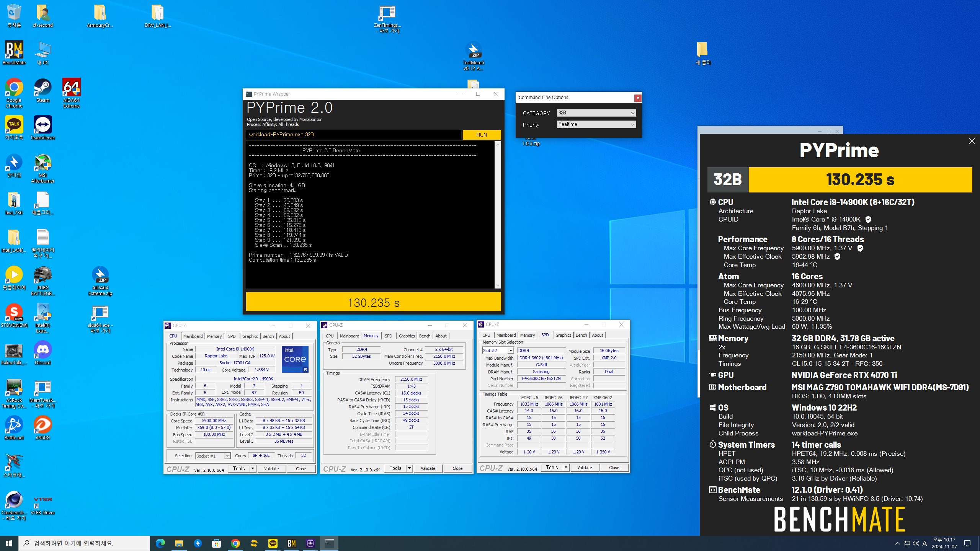The image size is (980, 551).
Task: Click the taskbar clock showing 10:17
Action: pyautogui.click(x=944, y=543)
